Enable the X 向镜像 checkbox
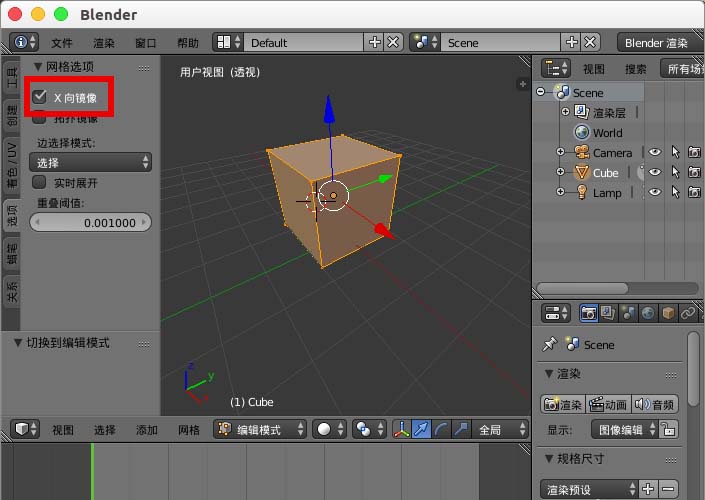The width and height of the screenshot is (705, 500). tap(40, 98)
